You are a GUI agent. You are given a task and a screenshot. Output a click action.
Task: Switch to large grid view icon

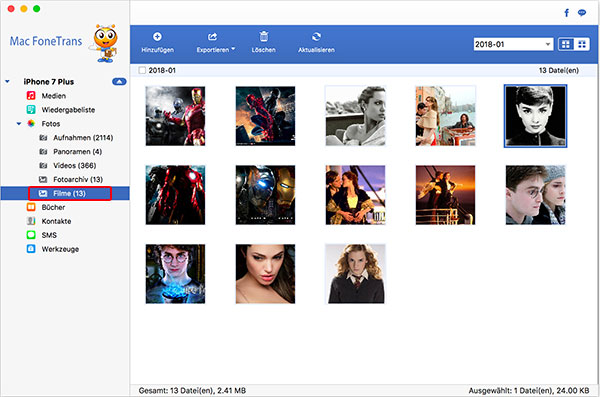pos(566,44)
